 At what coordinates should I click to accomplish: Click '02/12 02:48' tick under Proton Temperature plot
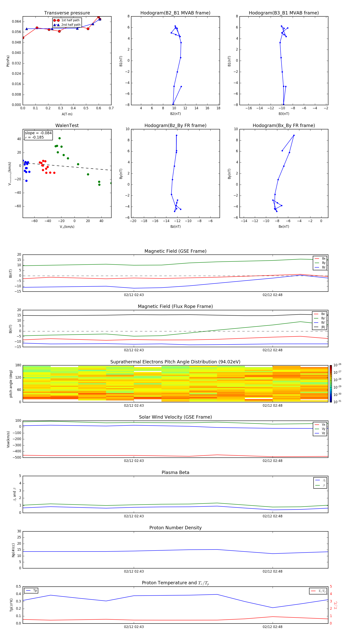[x=273, y=627]
